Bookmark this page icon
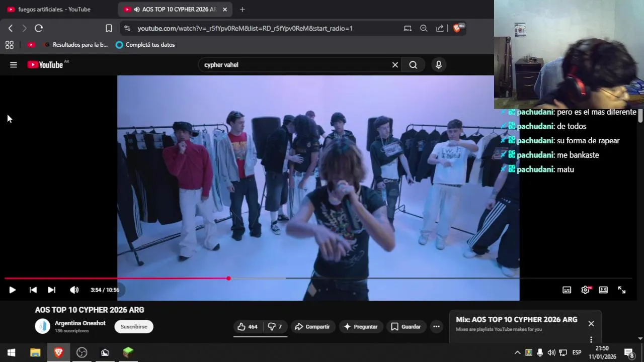644x362 pixels. [x=109, y=28]
